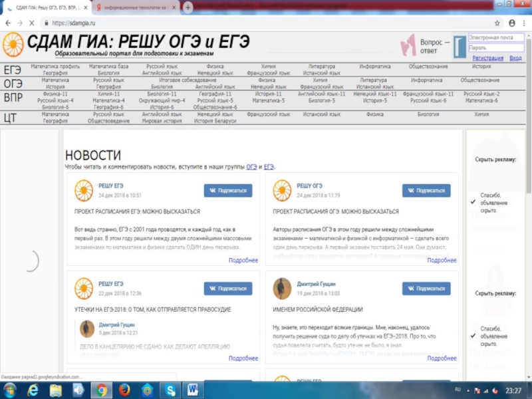Subscribe to РЕШУ ОГЭ 24 дек post
The image size is (532, 399).
(426, 191)
